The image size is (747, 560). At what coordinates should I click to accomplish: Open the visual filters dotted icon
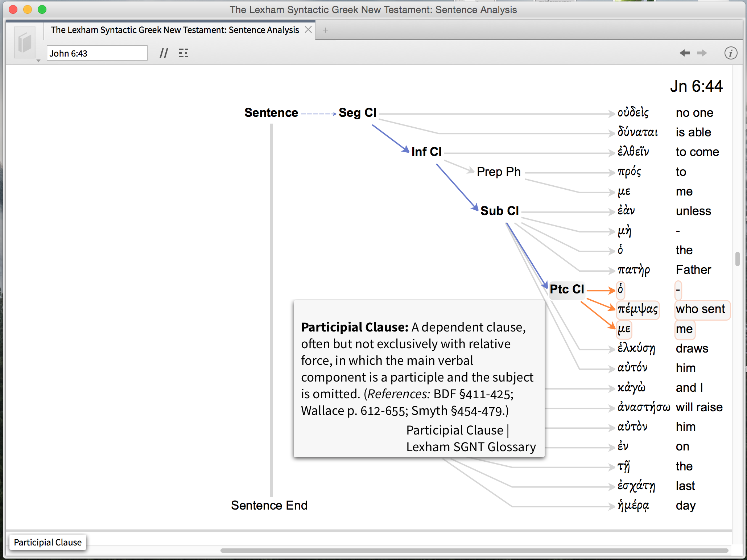(183, 53)
